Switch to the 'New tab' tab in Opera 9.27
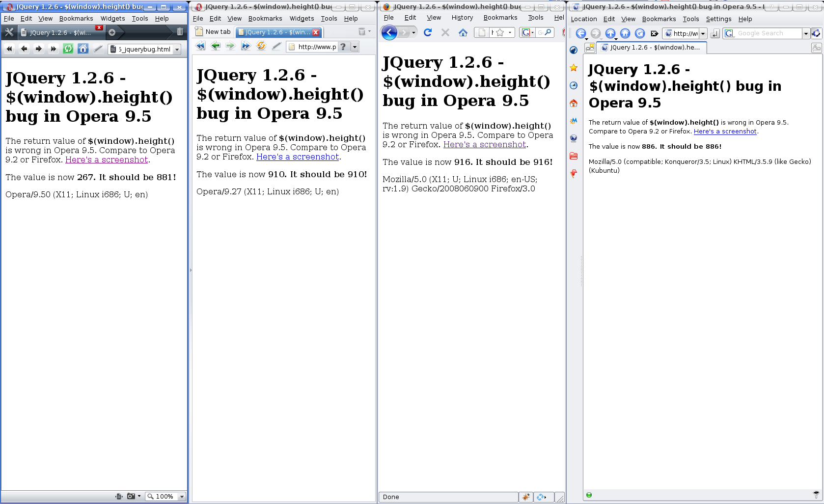 pyautogui.click(x=213, y=32)
